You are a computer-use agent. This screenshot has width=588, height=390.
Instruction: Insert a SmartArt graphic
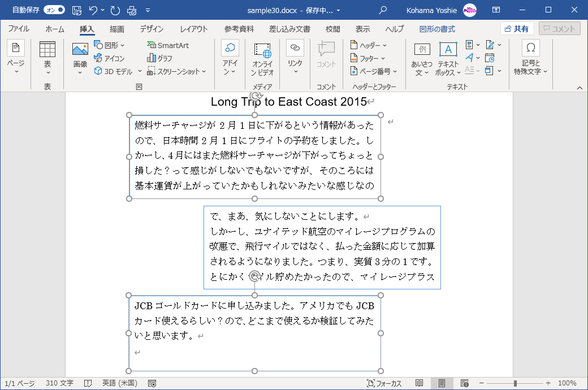[x=168, y=45]
